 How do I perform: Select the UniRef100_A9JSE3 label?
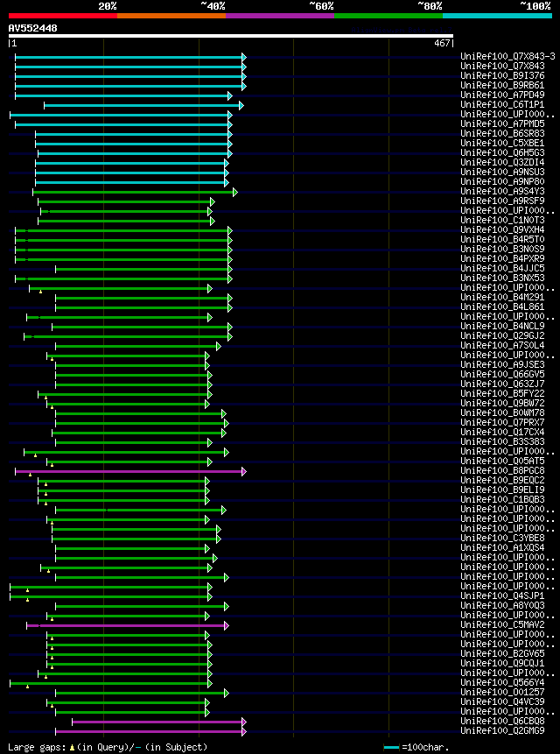coord(503,364)
